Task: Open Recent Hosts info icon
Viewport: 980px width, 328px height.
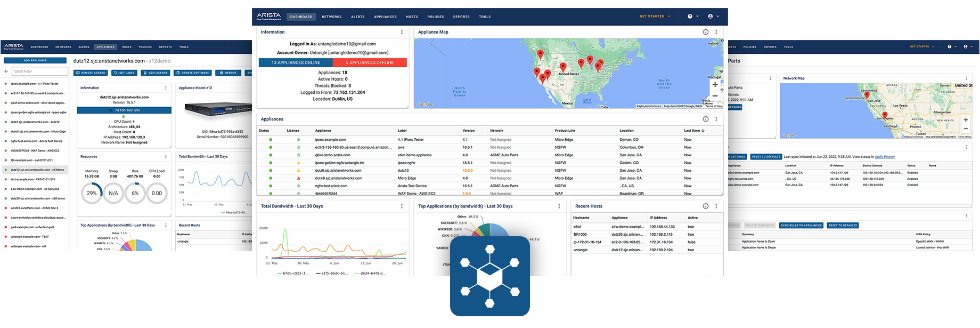Action: pos(706,206)
